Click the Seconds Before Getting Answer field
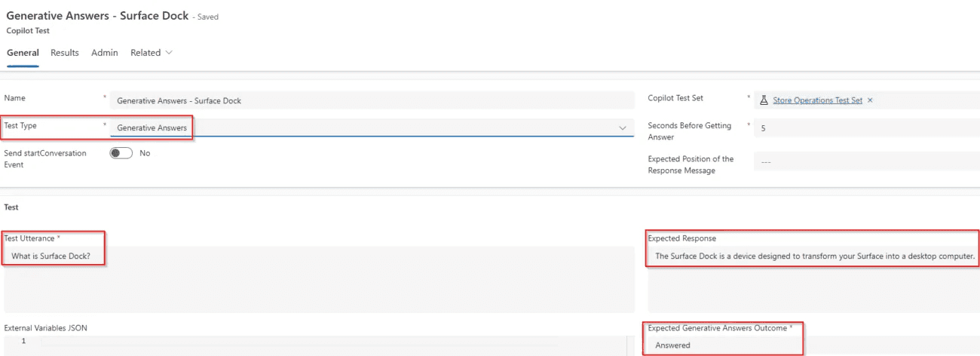 [866, 128]
